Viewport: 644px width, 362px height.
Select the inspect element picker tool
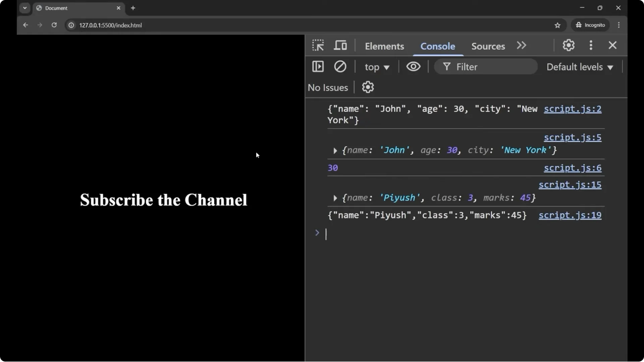click(318, 45)
